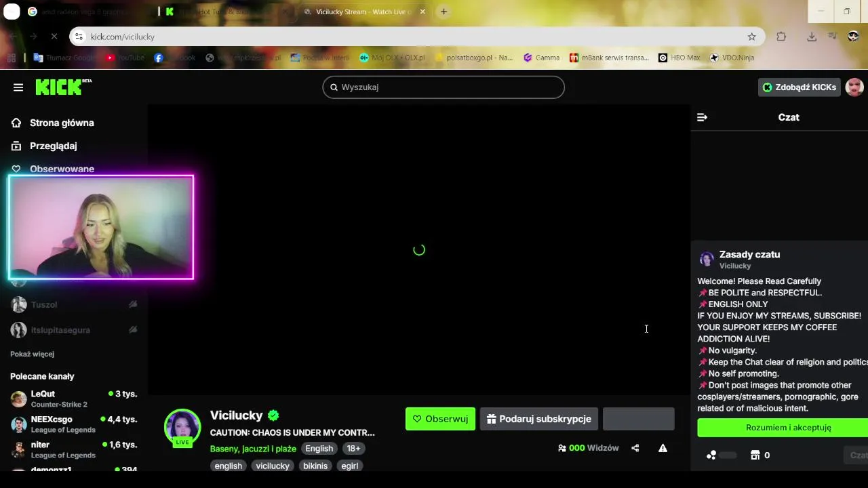Click the NEEXcsgo avatar

[19, 424]
